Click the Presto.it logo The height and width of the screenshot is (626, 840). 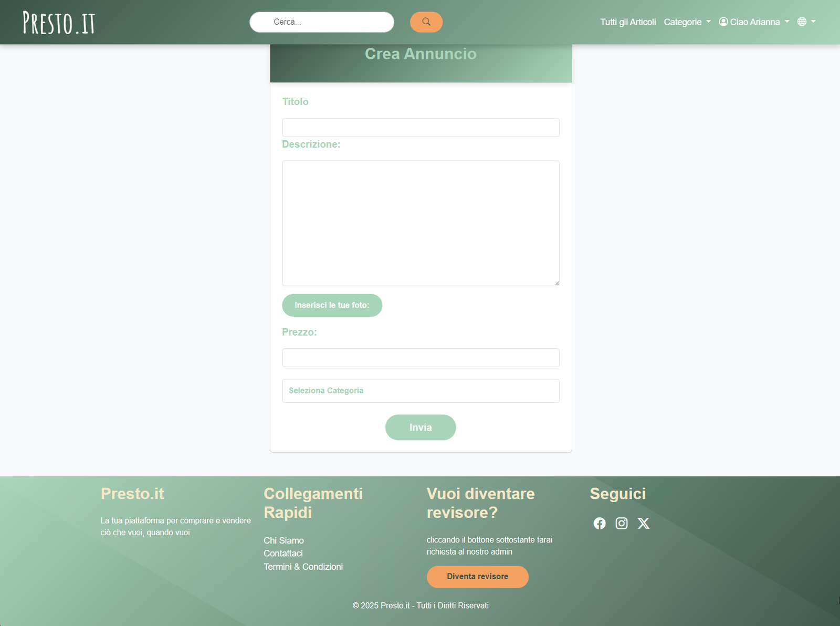(x=58, y=22)
